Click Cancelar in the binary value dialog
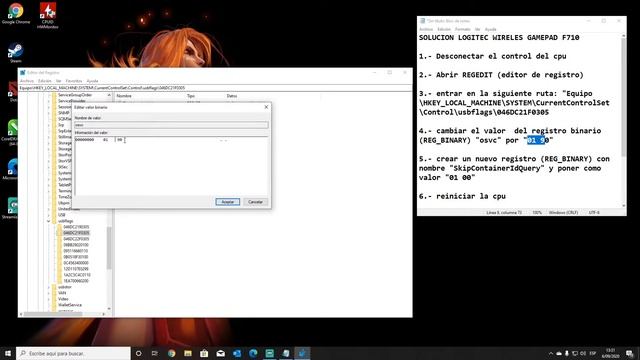 pos(256,202)
